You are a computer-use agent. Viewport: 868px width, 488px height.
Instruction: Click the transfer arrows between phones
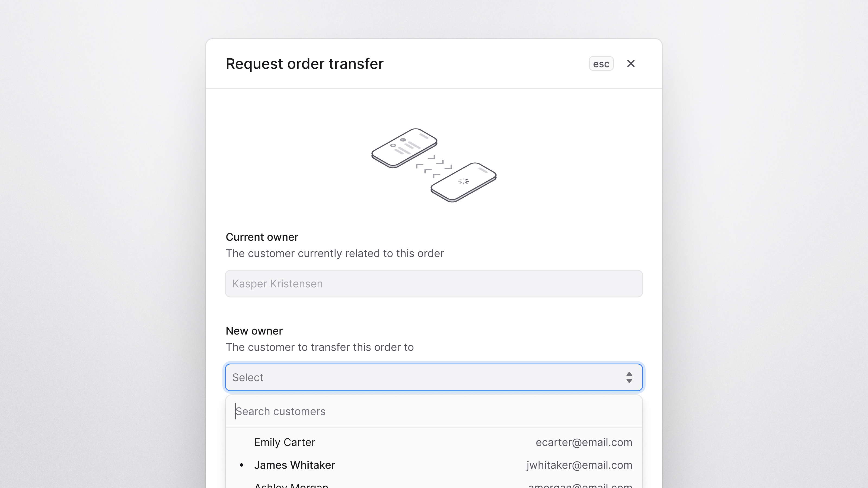click(x=434, y=166)
